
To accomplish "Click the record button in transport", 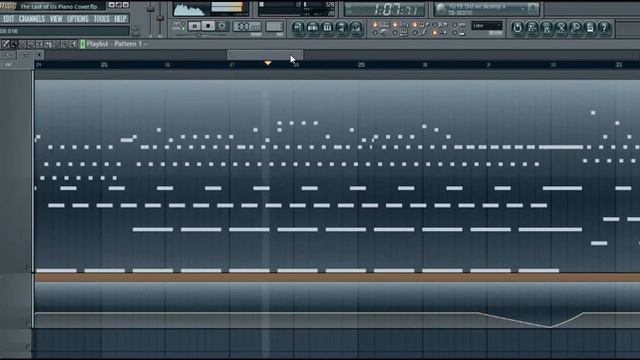I will pyautogui.click(x=222, y=26).
